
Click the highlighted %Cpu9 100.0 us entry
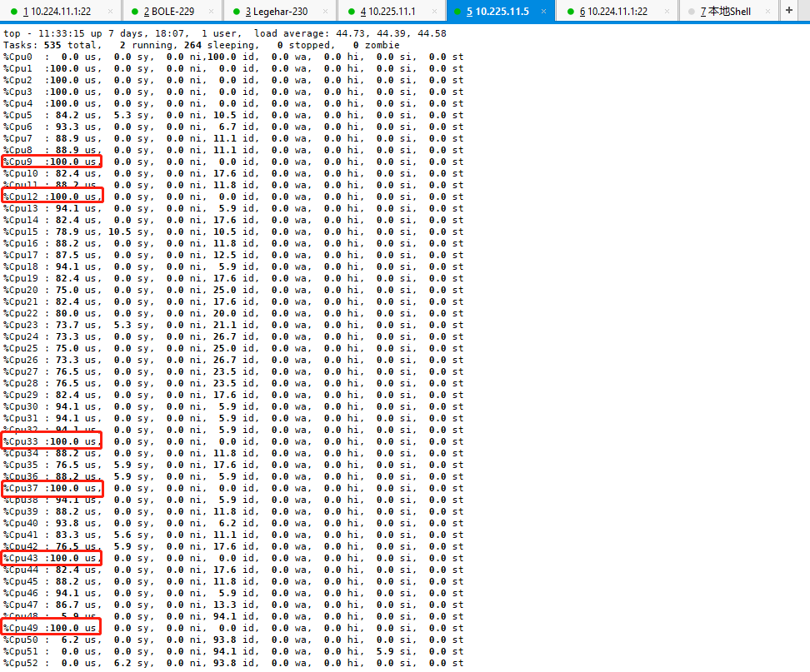click(52, 162)
